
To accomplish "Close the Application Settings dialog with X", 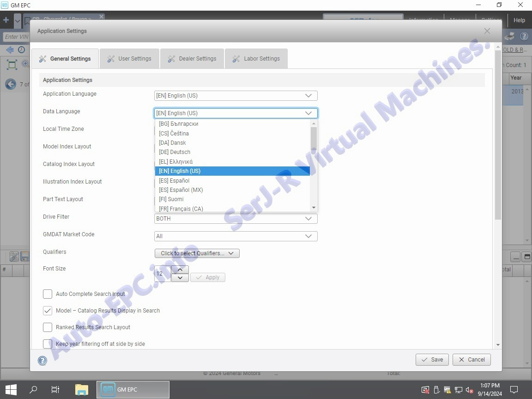I will (x=487, y=31).
